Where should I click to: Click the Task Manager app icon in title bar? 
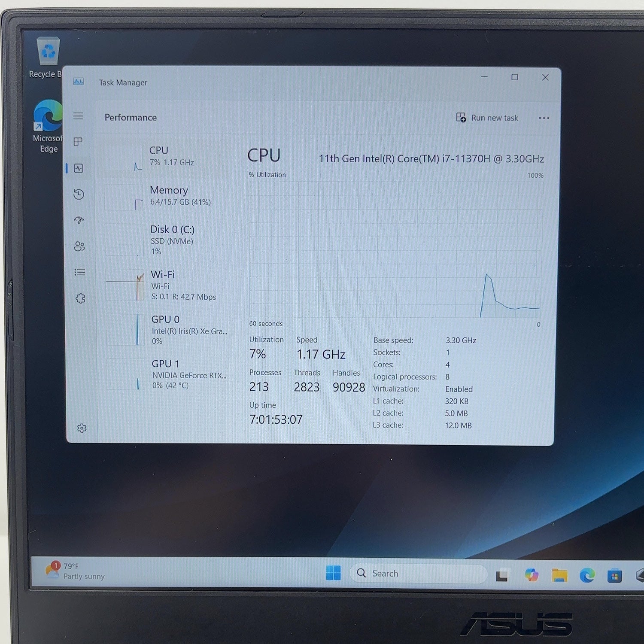click(x=79, y=82)
